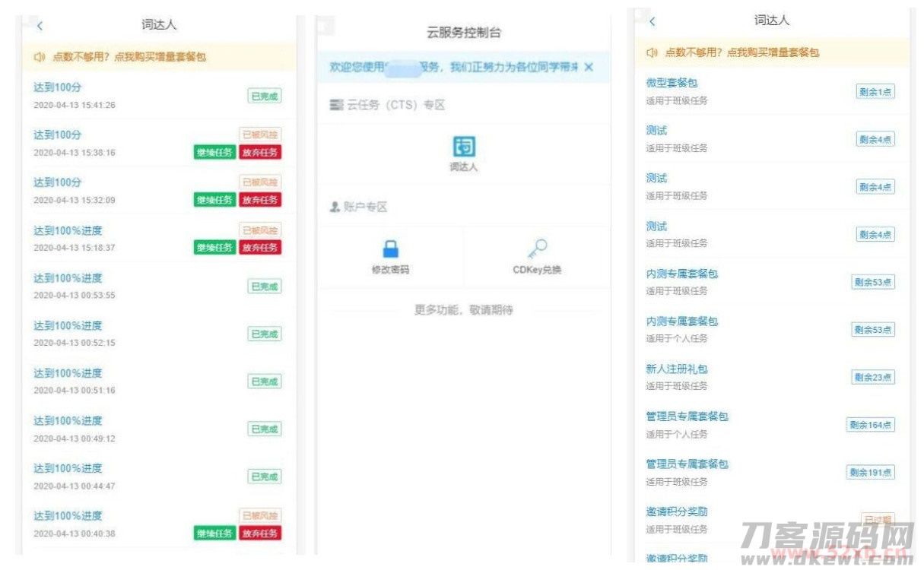Click speaker icon in task history banner
Viewport: 924px width, 570px height.
click(x=40, y=57)
